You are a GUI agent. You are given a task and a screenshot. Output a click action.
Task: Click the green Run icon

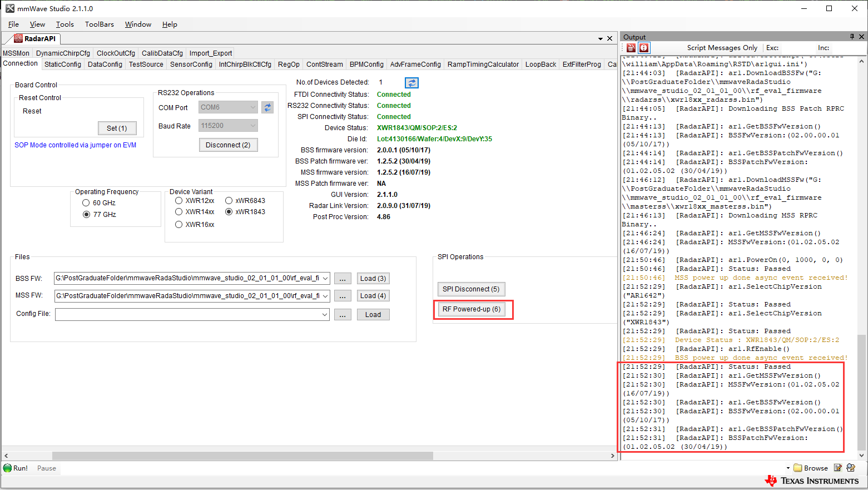click(x=8, y=468)
